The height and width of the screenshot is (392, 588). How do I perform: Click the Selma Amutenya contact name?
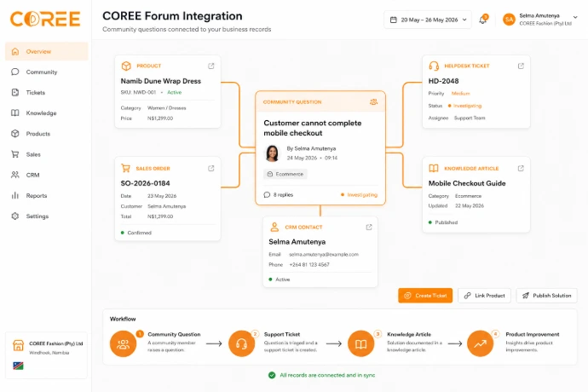[297, 242]
